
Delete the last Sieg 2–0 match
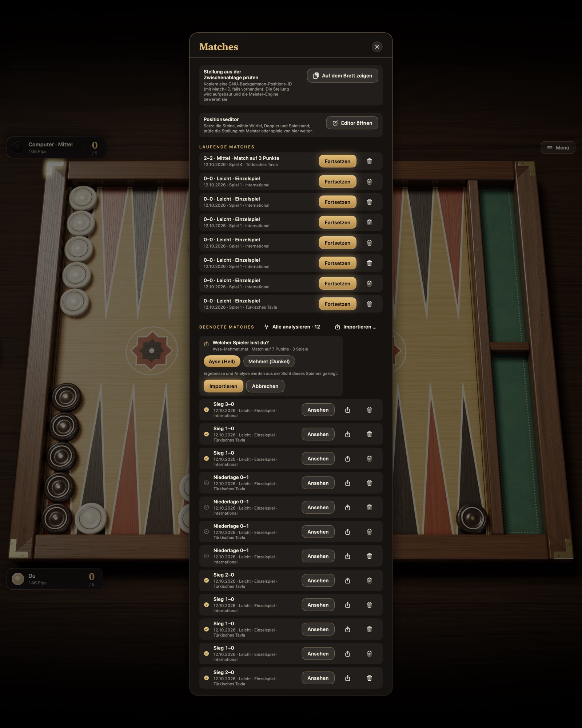[369, 678]
